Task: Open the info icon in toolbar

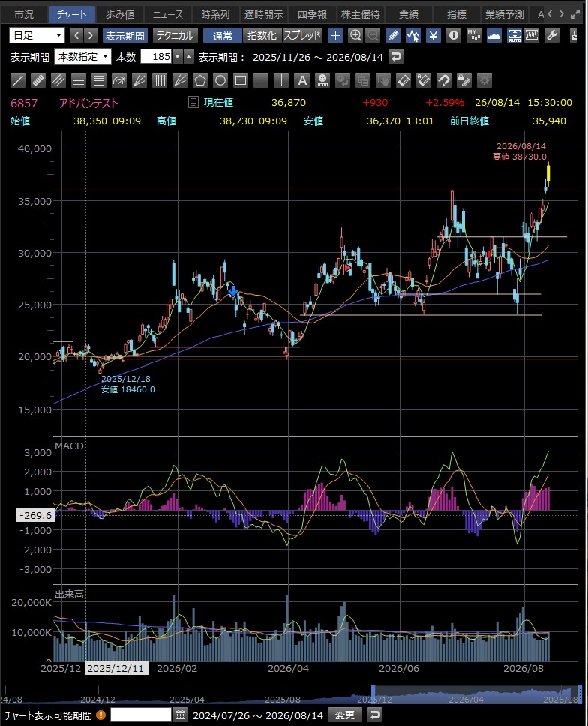Action: point(454,35)
